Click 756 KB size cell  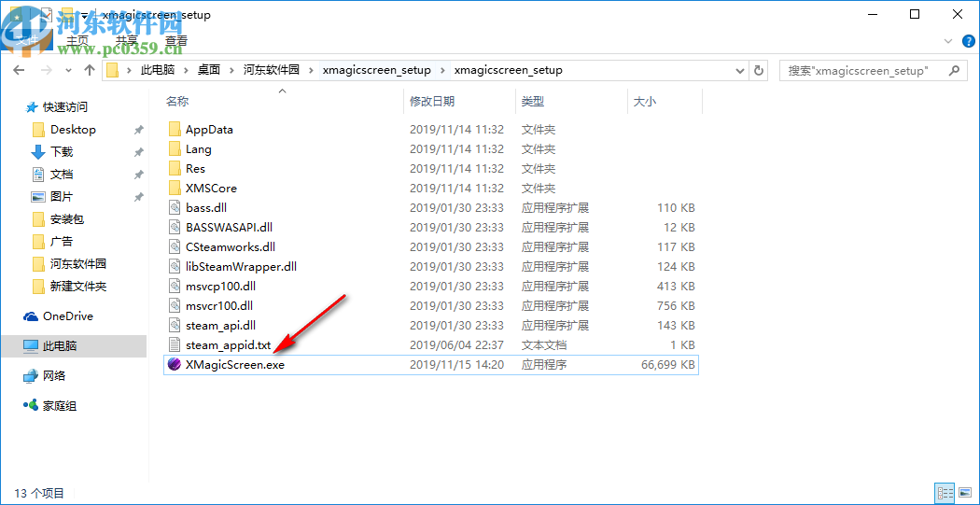coord(676,305)
